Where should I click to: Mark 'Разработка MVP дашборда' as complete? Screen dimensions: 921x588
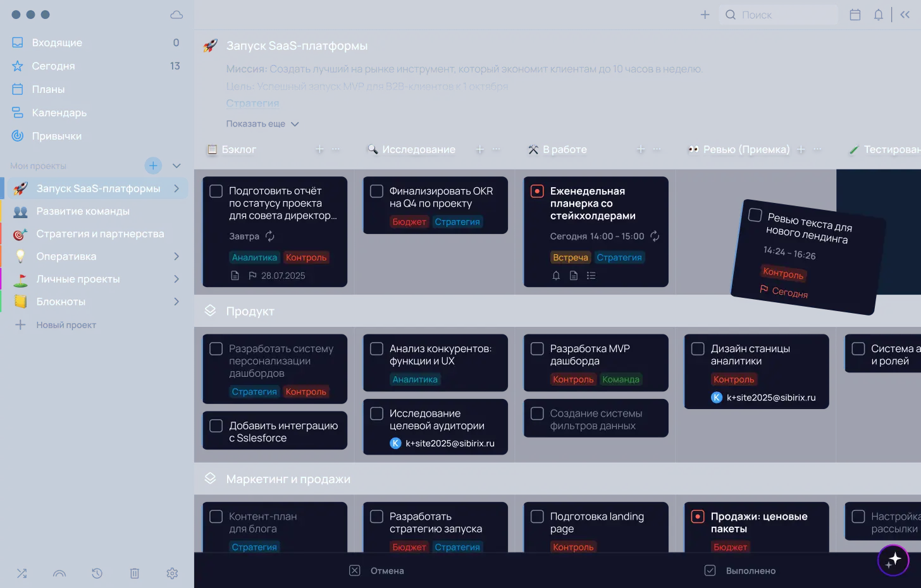click(537, 349)
